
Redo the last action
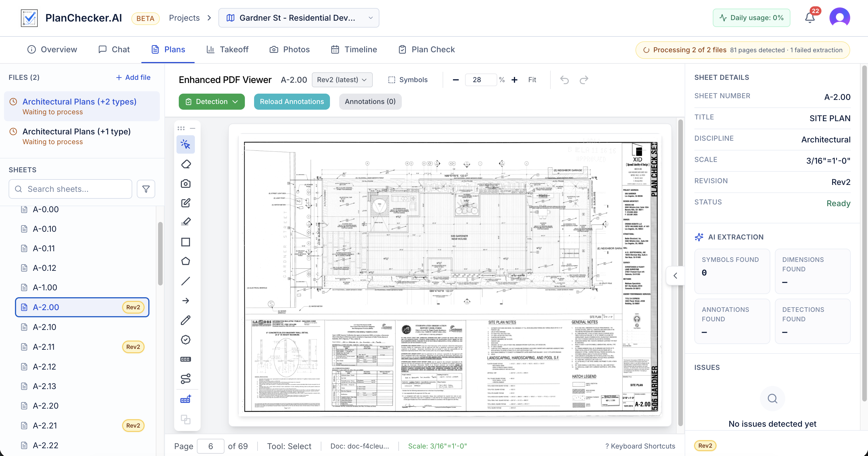(x=584, y=80)
